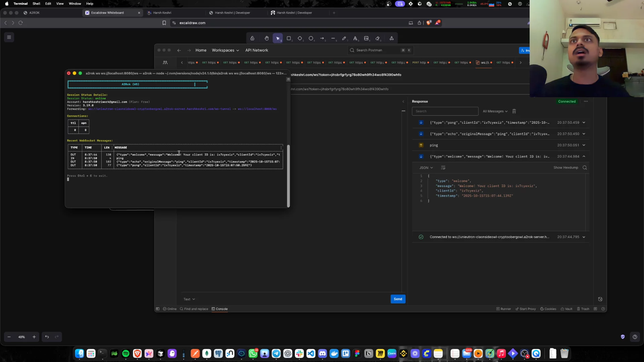The height and width of the screenshot is (362, 644).
Task: Select the Eraser tool
Action: point(378,38)
